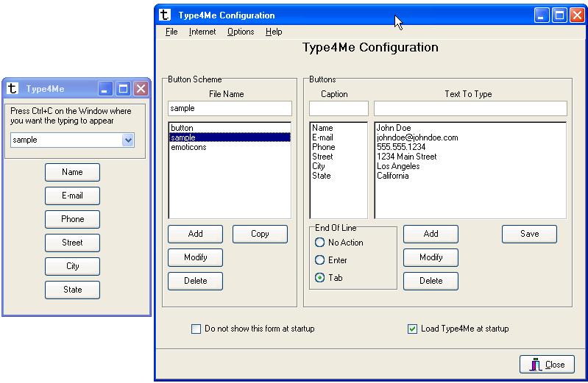This screenshot has width=588, height=383.
Task: Click Delete in the Buttons group
Action: [x=431, y=281]
